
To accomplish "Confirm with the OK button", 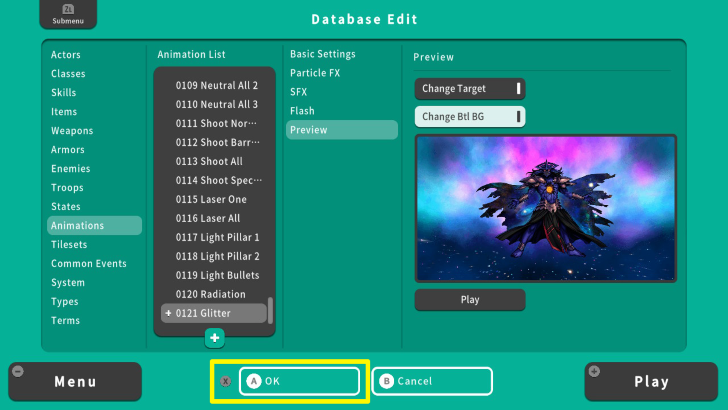I will coord(299,381).
